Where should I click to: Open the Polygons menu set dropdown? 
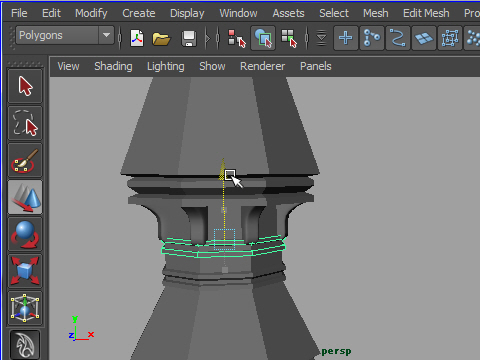(x=65, y=35)
